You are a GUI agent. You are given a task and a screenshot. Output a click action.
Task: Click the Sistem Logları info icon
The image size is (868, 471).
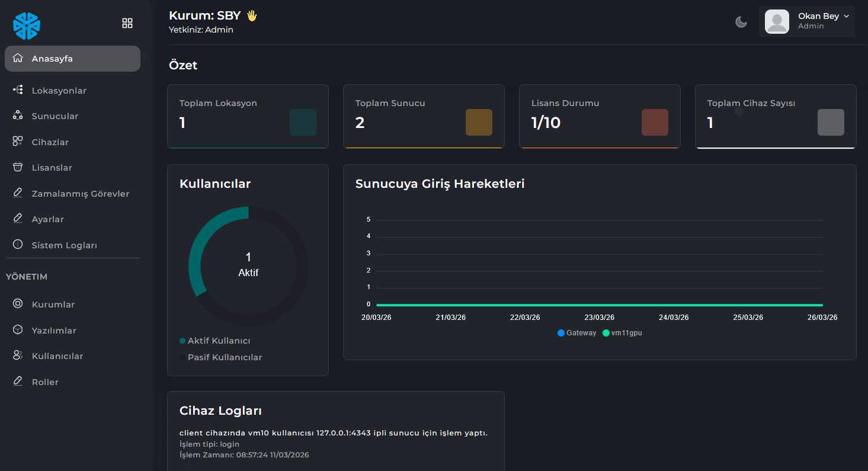click(18, 245)
